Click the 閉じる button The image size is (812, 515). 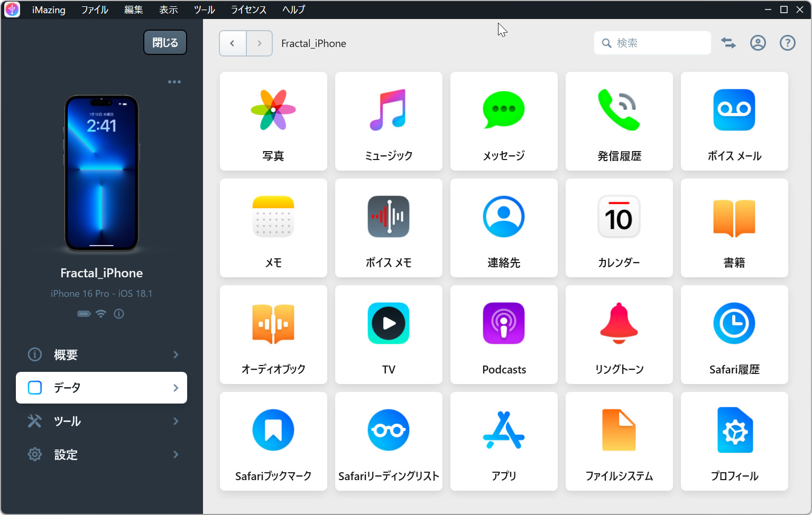tap(165, 42)
